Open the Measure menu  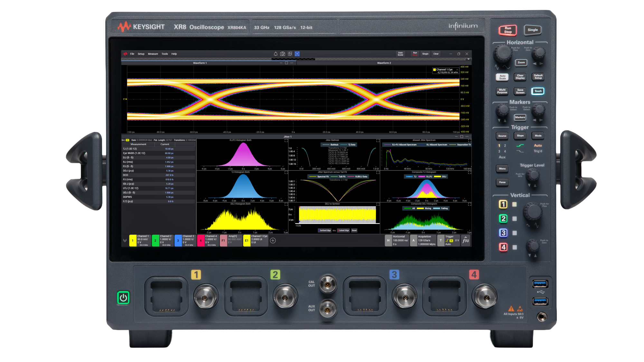pyautogui.click(x=153, y=54)
